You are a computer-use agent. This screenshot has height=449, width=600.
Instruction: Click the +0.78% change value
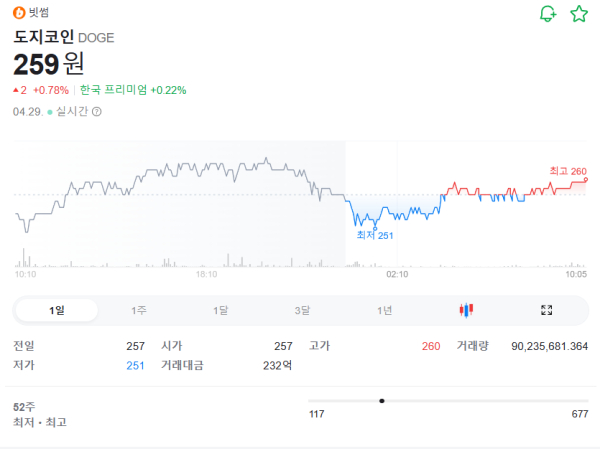point(51,90)
